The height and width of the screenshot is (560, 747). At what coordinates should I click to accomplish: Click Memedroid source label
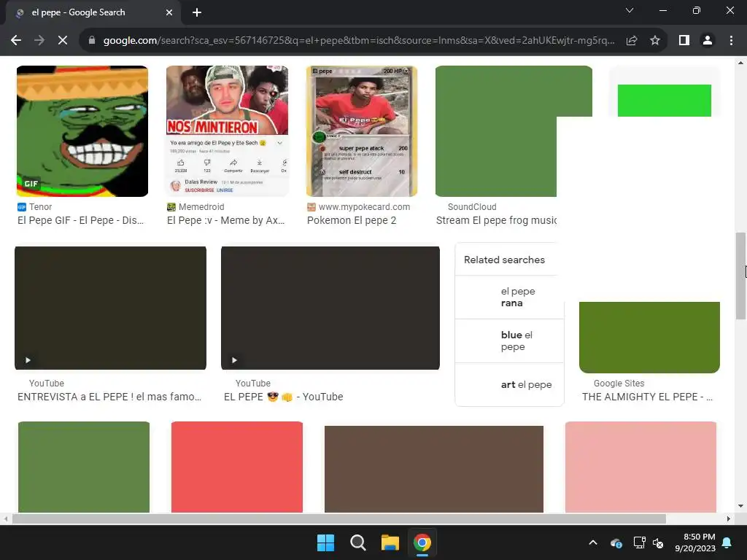(x=201, y=206)
